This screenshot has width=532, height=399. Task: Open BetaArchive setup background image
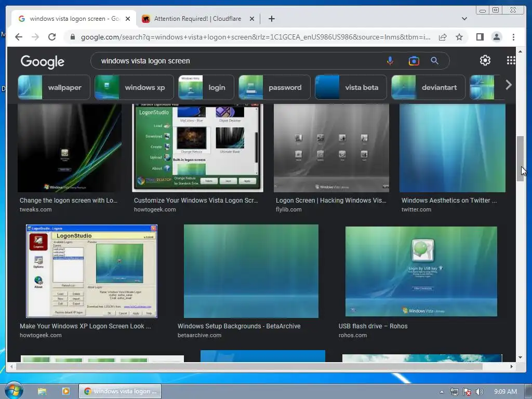point(251,271)
